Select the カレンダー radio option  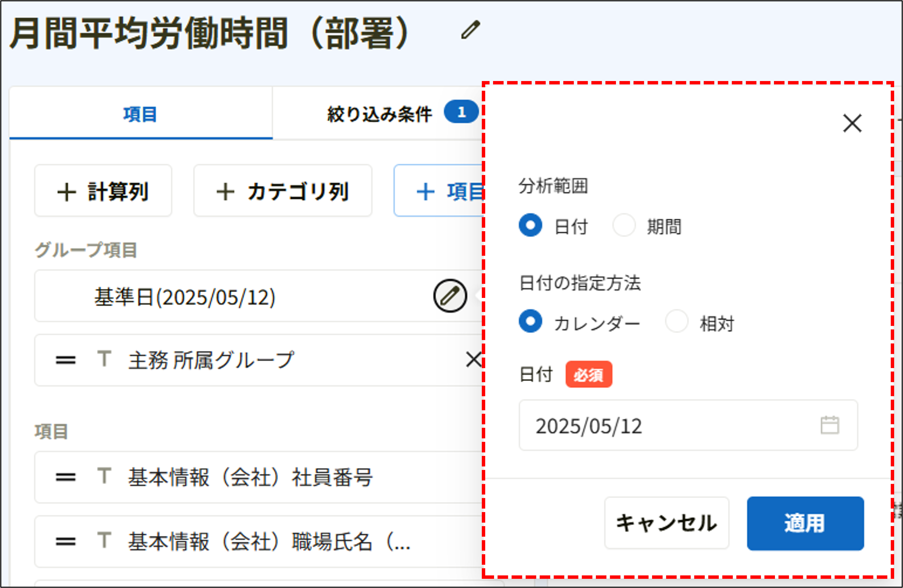530,321
